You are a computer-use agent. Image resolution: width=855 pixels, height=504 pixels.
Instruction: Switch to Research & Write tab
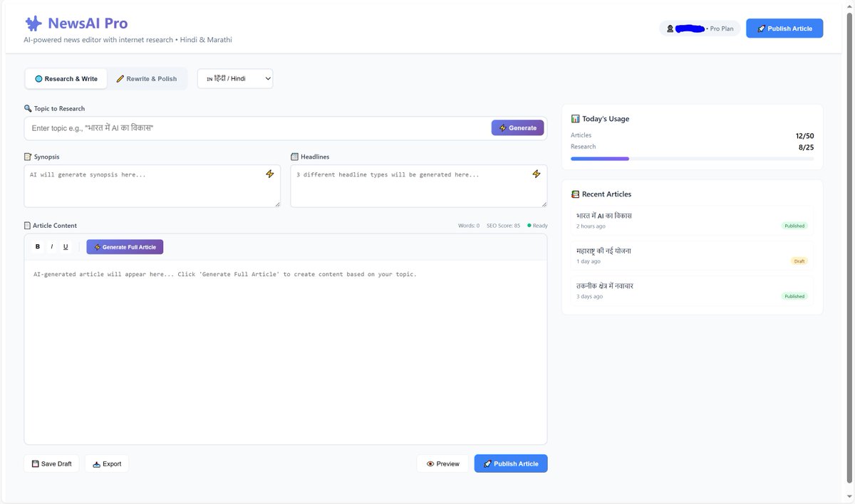66,78
